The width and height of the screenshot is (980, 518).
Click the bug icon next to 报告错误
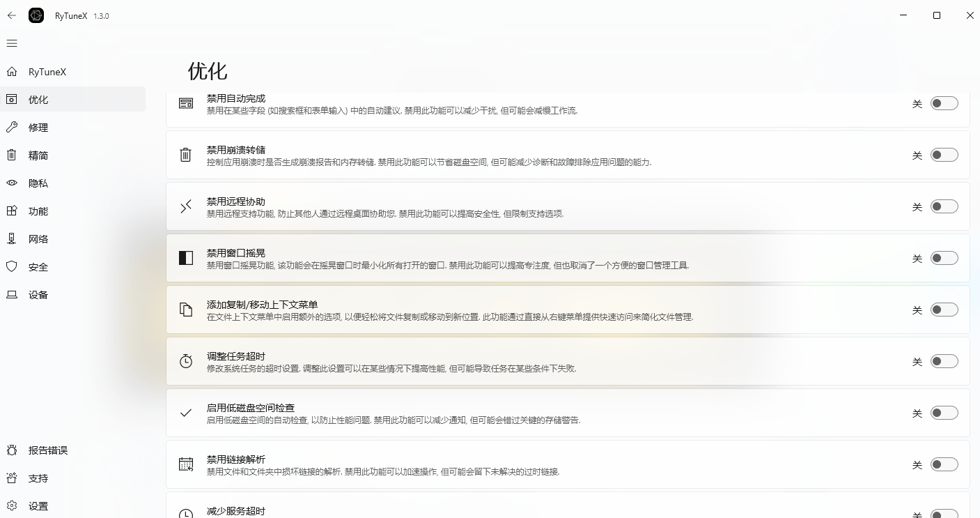click(10, 450)
